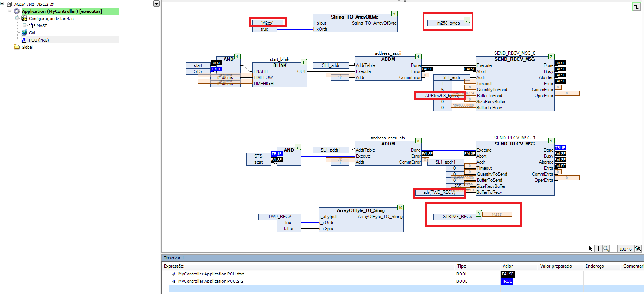
Task: Select the BLINK function block
Action: coord(280,74)
